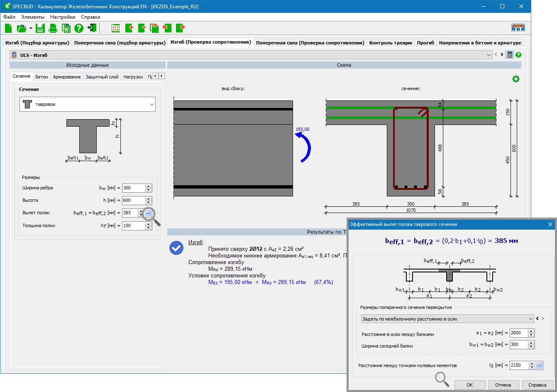
Task: Click the ellipsis button beside l0 field
Action: [539, 365]
